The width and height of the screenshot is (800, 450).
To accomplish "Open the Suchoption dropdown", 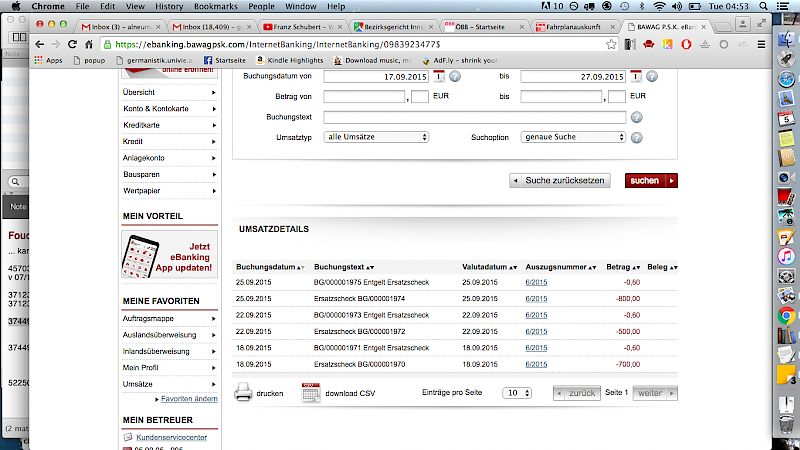I will pyautogui.click(x=572, y=137).
